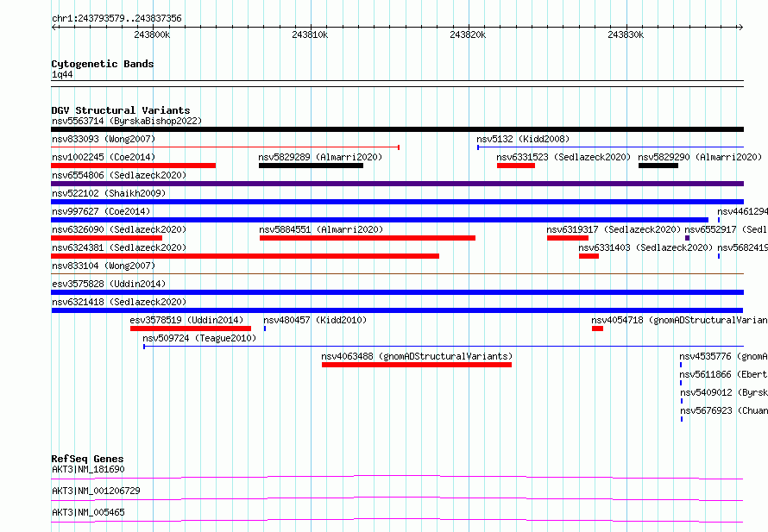Open the nsv4461294 variant label

click(742, 211)
